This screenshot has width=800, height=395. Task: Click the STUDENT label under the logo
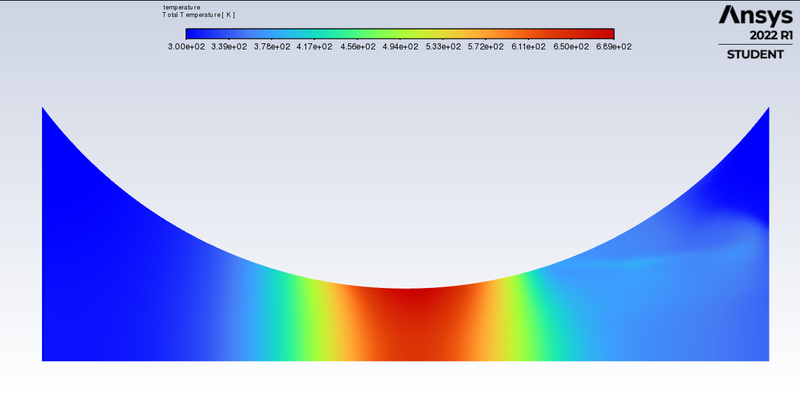pos(755,55)
